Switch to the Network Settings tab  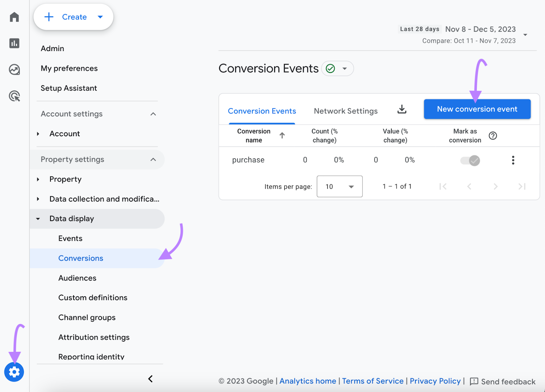345,111
